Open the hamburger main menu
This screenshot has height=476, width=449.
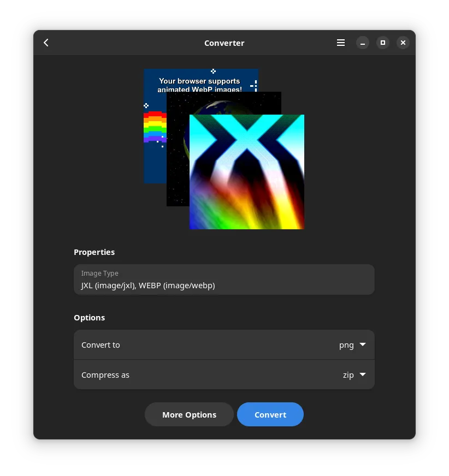(x=341, y=43)
